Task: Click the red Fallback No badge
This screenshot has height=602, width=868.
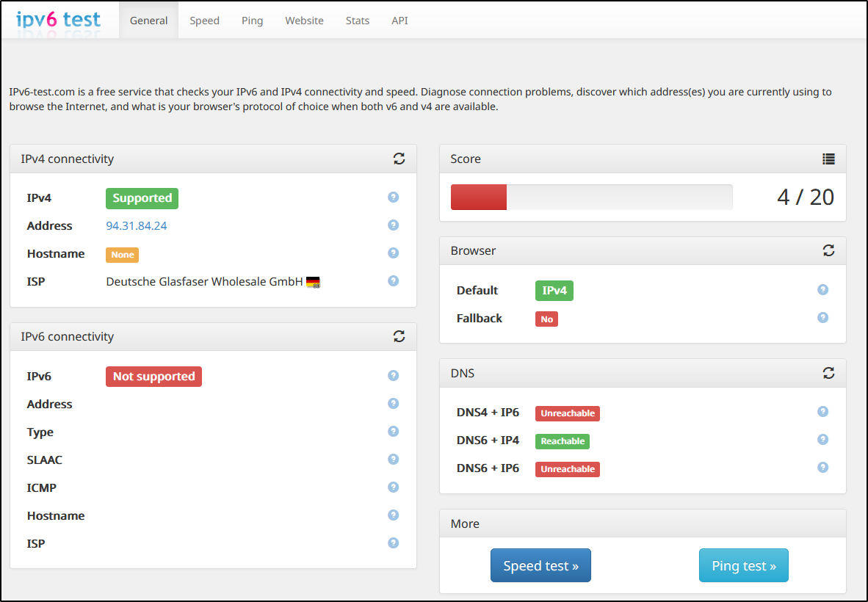Action: pos(546,319)
